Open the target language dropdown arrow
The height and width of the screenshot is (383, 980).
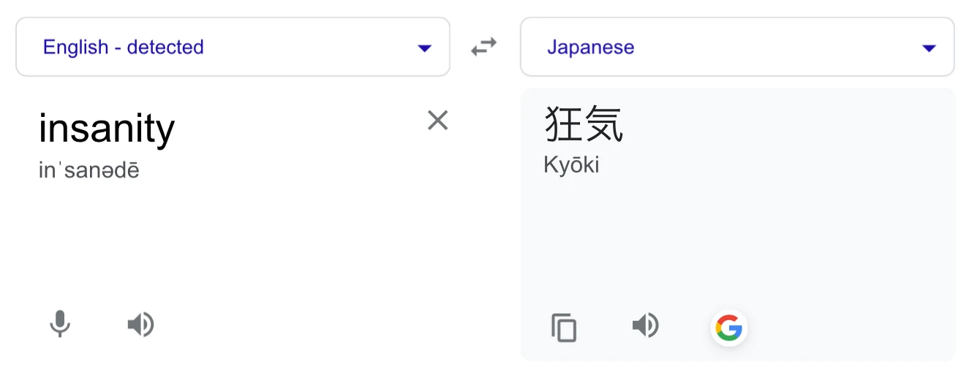[929, 48]
